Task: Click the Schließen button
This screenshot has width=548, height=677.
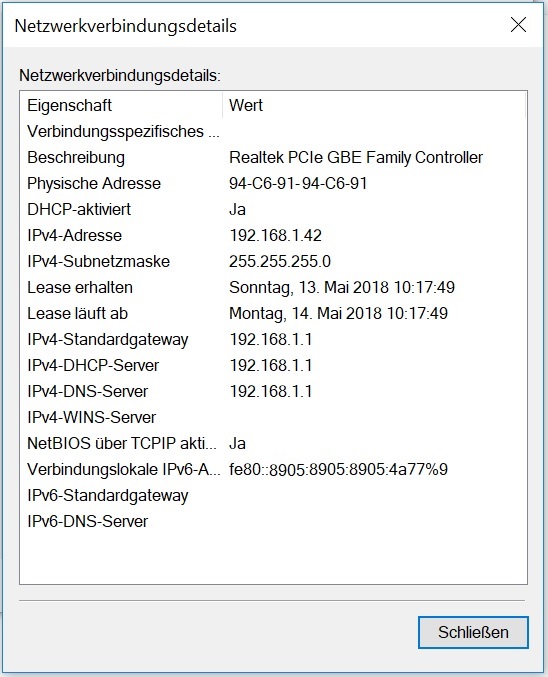Action: pyautogui.click(x=473, y=632)
